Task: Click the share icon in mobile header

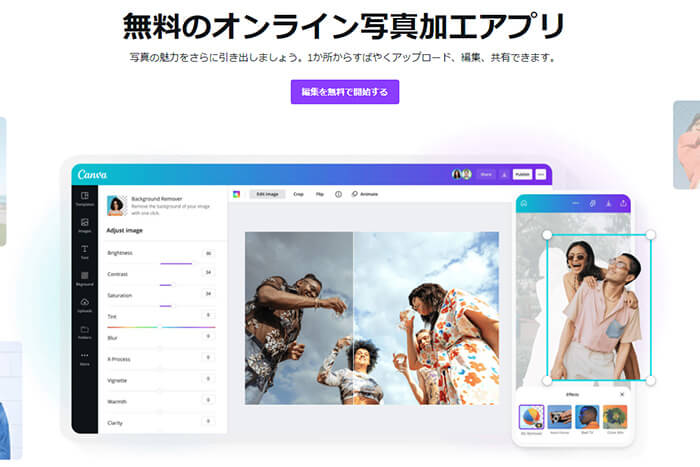Action: click(623, 203)
